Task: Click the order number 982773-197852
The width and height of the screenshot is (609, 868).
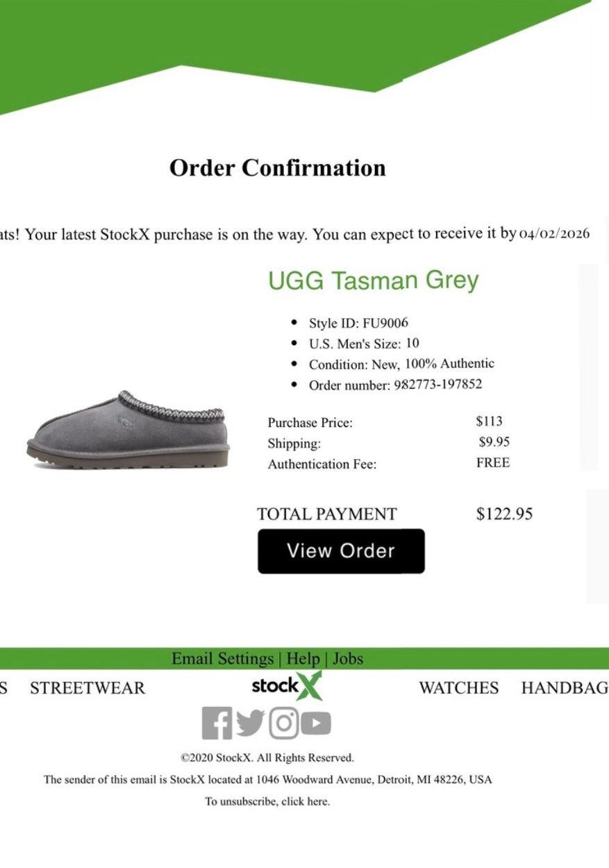Action: pyautogui.click(x=437, y=385)
